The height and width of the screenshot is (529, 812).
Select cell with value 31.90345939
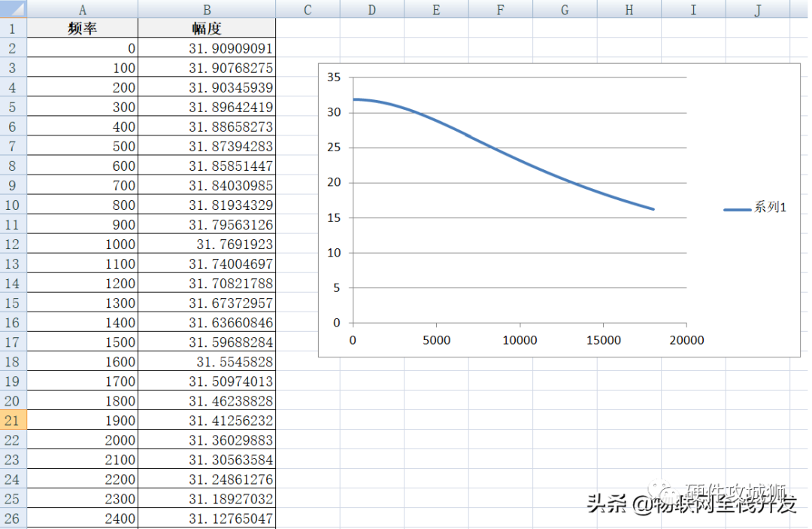(x=207, y=87)
